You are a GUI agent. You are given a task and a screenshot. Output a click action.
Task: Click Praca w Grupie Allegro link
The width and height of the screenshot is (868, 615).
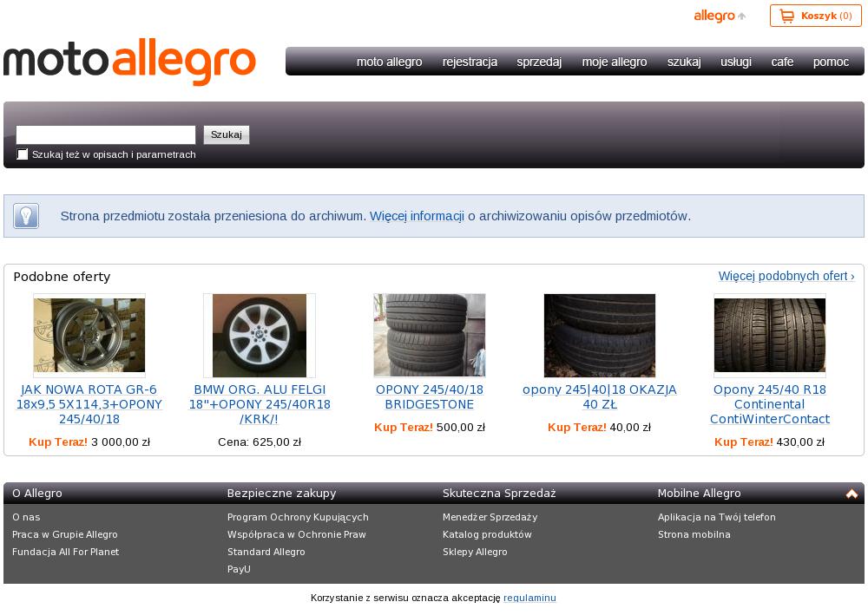[65, 534]
